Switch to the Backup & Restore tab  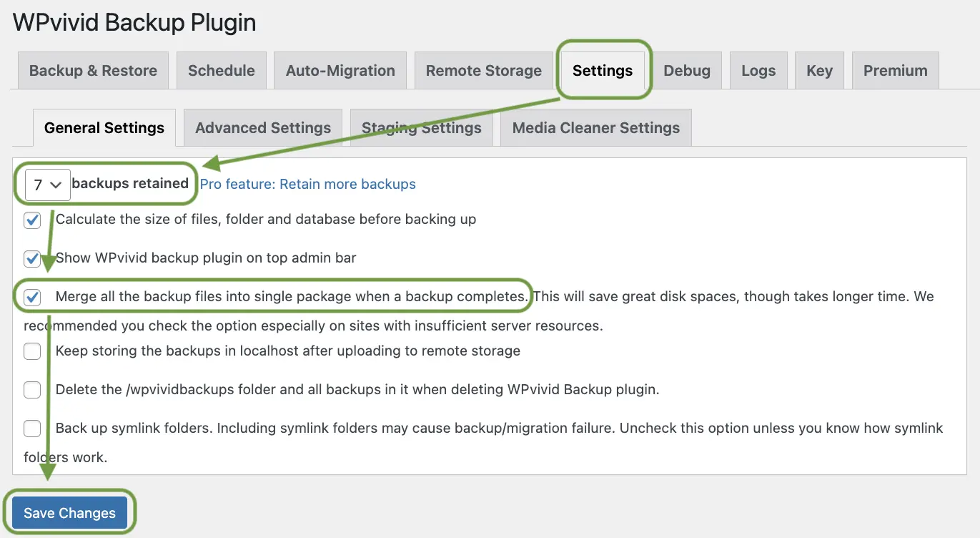coord(92,70)
